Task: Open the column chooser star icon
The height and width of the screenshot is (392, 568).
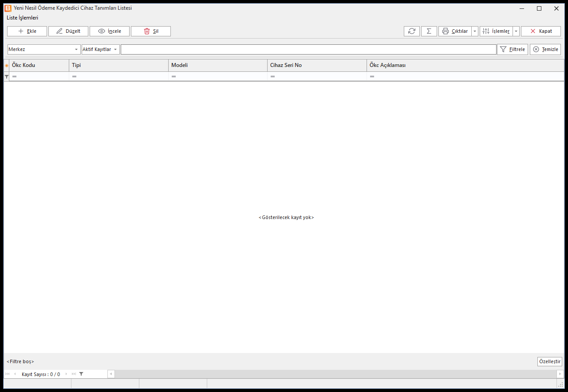Action: tap(7, 65)
